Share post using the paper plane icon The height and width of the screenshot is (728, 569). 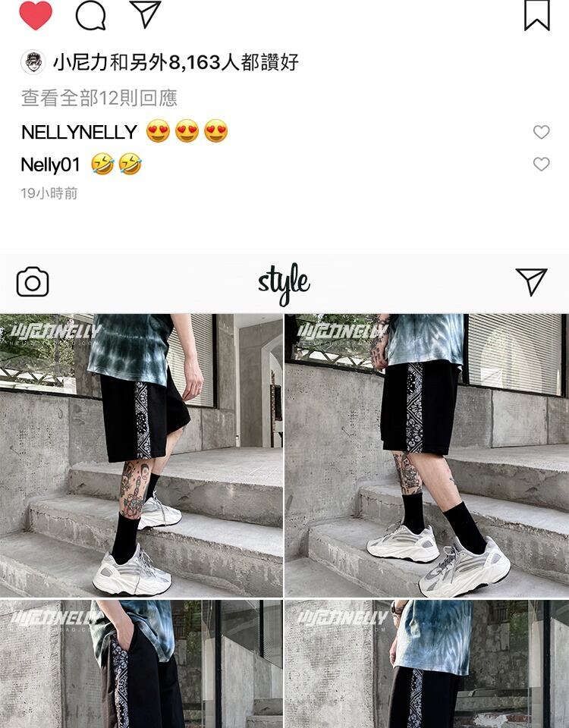click(x=145, y=14)
